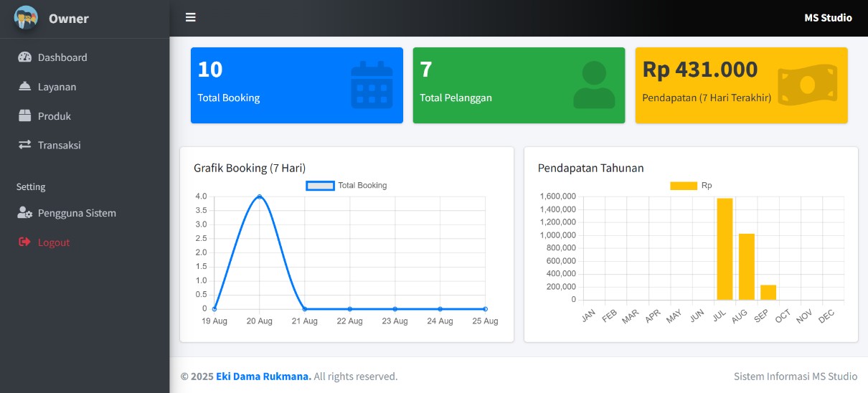The height and width of the screenshot is (393, 868).
Task: Toggle the Rp legend in Pendapatan Tahunan
Action: tap(691, 186)
